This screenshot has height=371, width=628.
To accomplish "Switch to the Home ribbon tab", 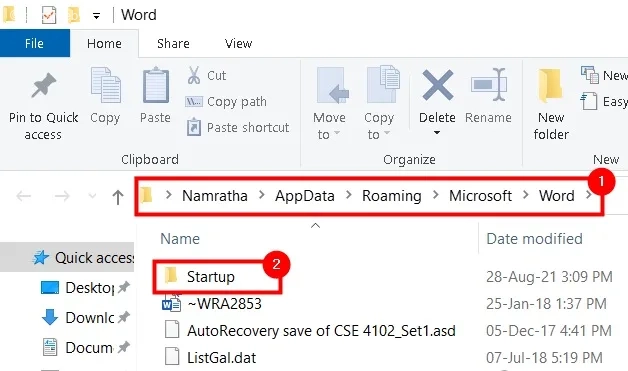I will (x=104, y=43).
